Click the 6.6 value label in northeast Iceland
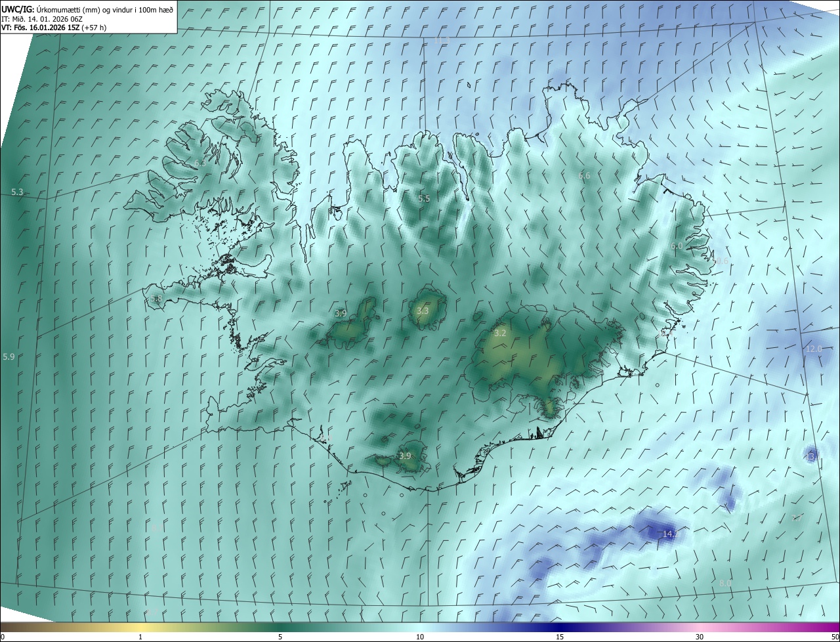This screenshot has width=840, height=642. tap(584, 176)
